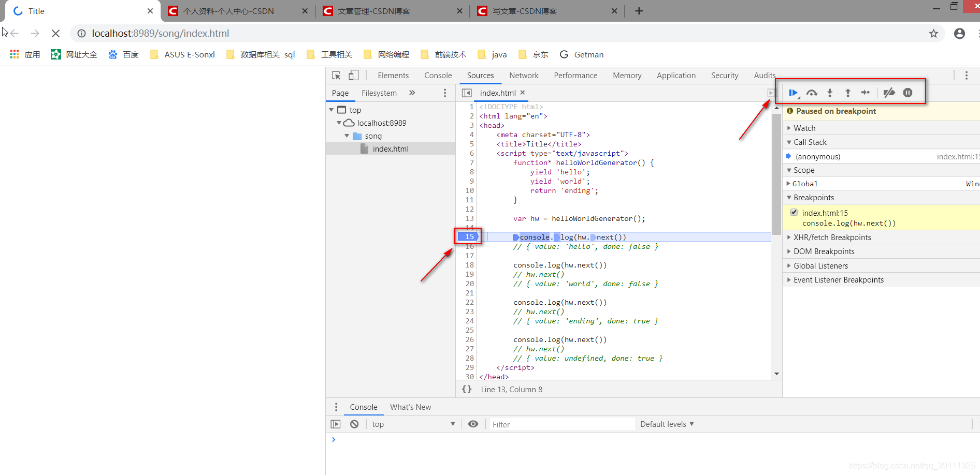This screenshot has height=475, width=980.
Task: Bookmark this page with the star
Action: [x=933, y=34]
